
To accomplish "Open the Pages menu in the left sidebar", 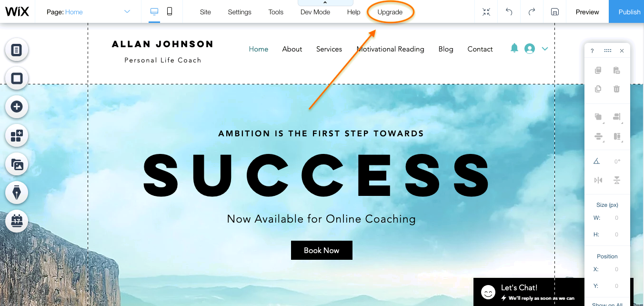I will (x=17, y=50).
